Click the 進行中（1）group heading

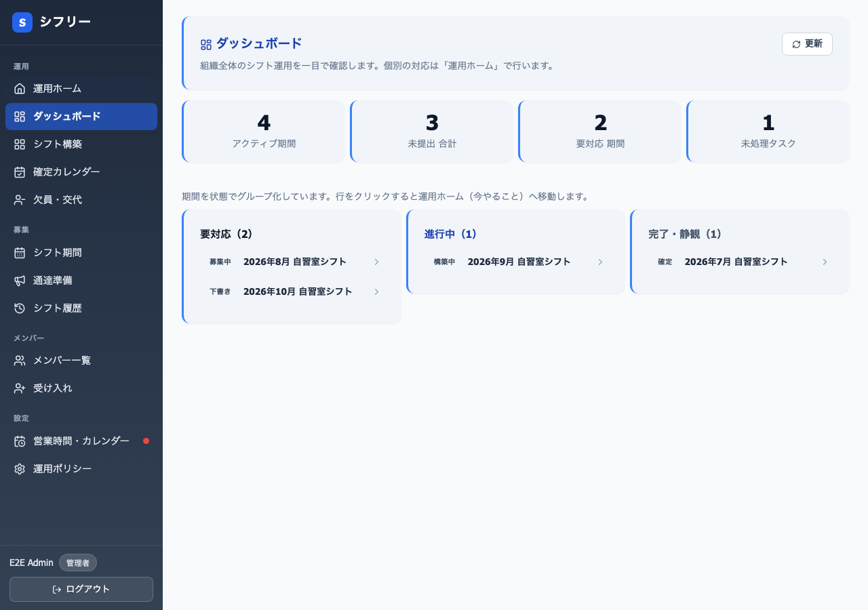coord(451,234)
